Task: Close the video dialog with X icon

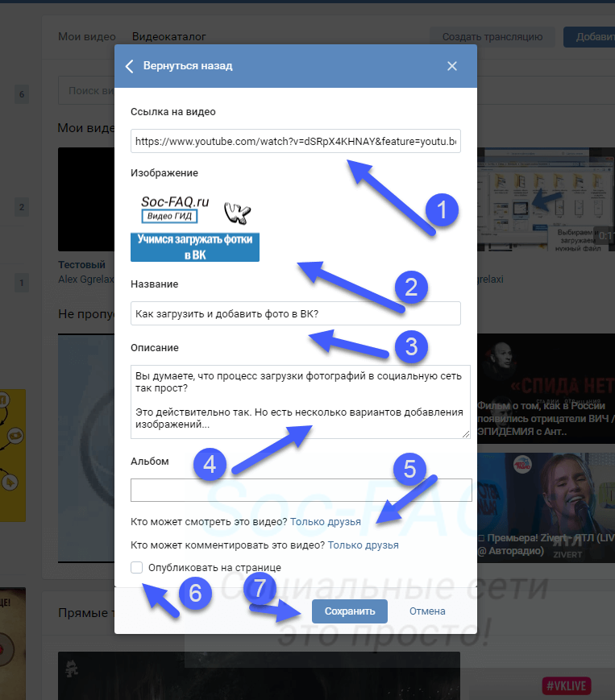Action: 452,66
